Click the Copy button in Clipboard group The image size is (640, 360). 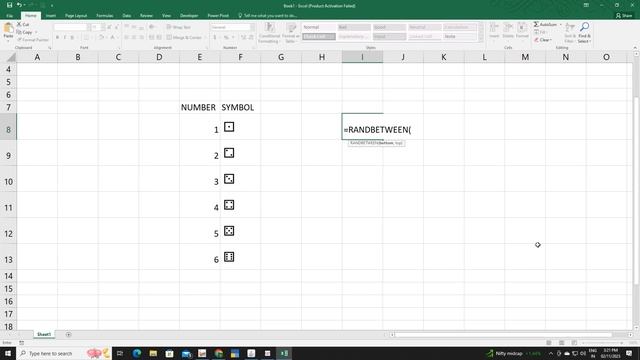point(24,32)
